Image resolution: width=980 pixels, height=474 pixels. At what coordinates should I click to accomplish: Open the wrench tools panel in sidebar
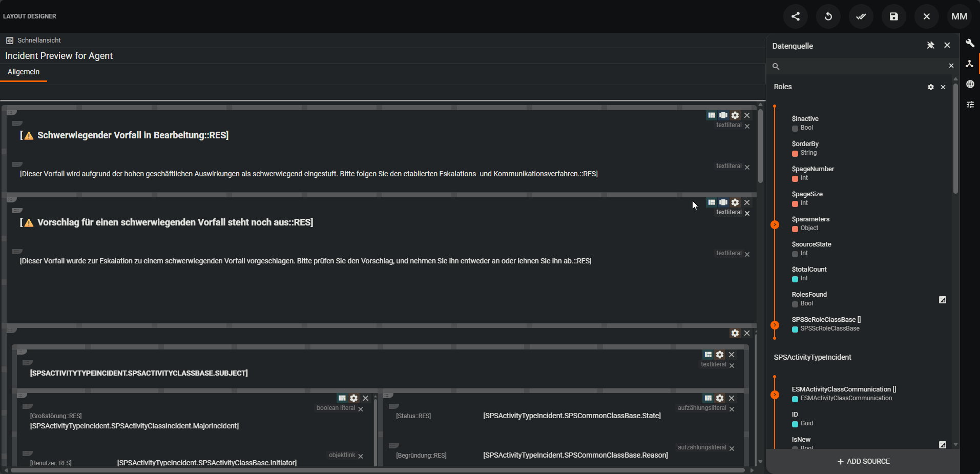click(x=970, y=44)
